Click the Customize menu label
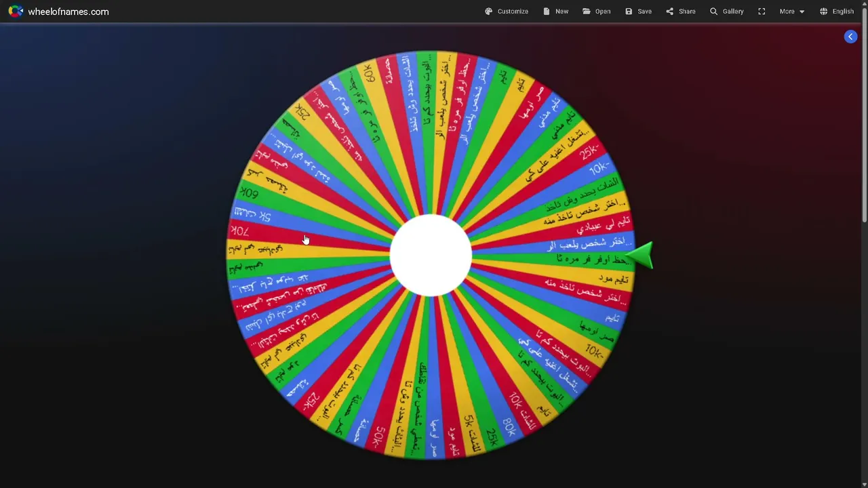Viewport: 868px width, 488px height. tap(513, 12)
